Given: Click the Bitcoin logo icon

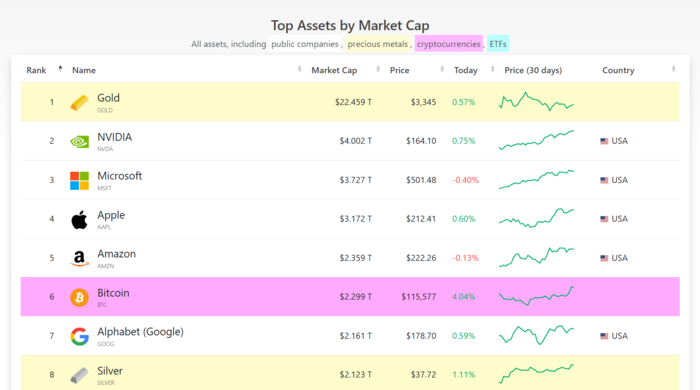Looking at the screenshot, I should click(x=79, y=297).
